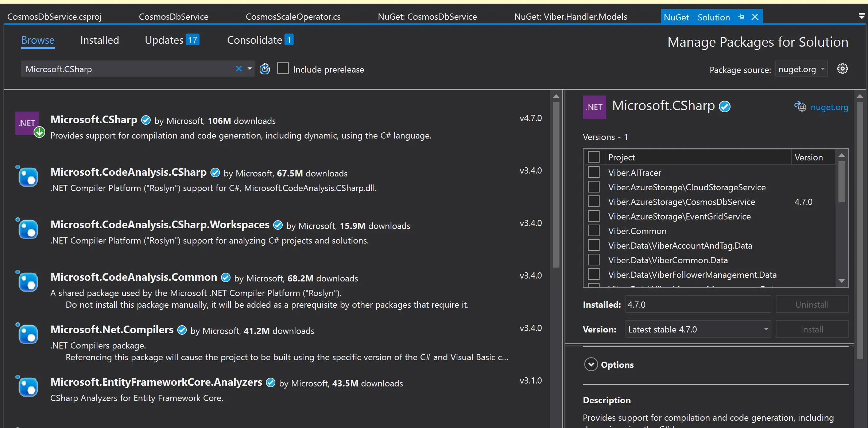
Task: Open the NuGet settings gear
Action: point(842,69)
